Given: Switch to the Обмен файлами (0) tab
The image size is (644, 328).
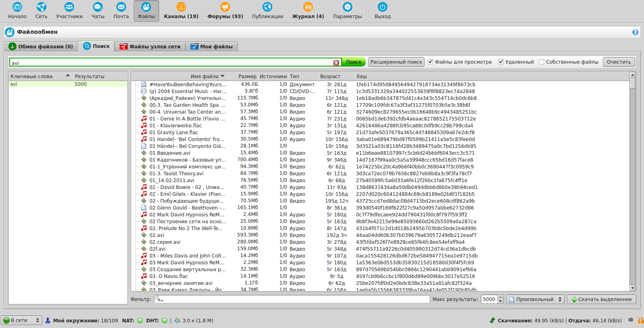Looking at the screenshot, I should pos(41,46).
